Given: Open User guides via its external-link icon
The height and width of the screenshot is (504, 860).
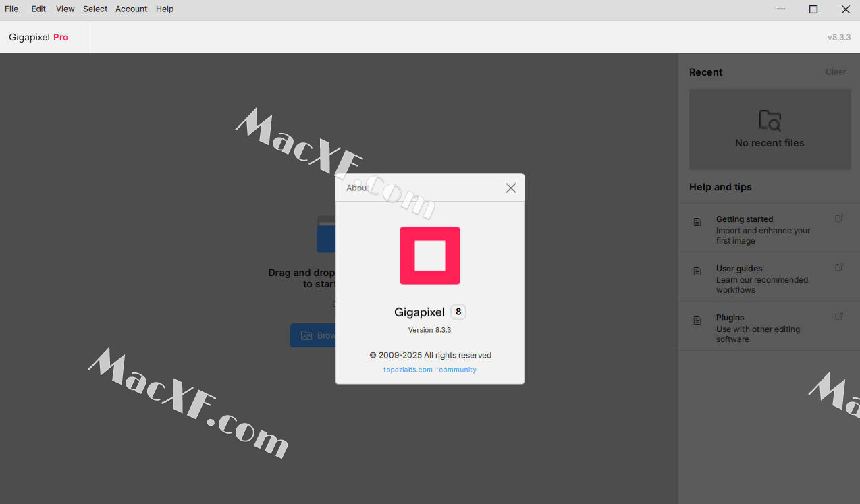Looking at the screenshot, I should point(839,267).
